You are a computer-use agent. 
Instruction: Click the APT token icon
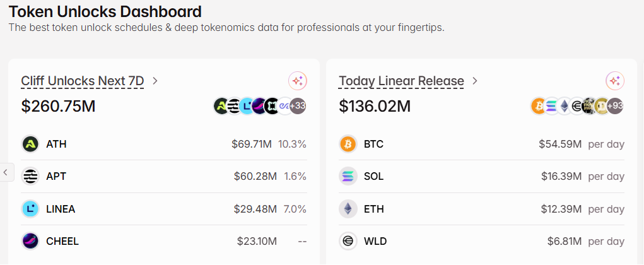click(30, 176)
